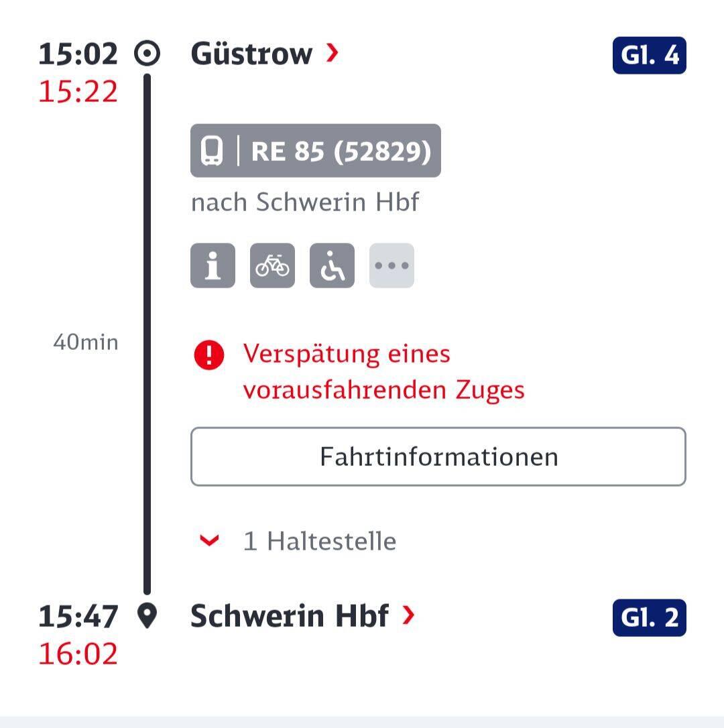This screenshot has height=728, width=724.
Task: Tap the bicycle transport icon
Action: (x=273, y=265)
